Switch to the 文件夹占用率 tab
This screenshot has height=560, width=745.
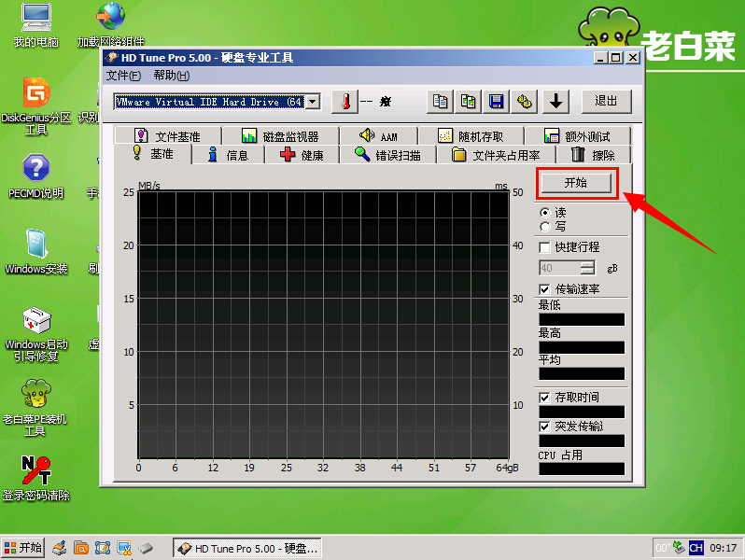pyautogui.click(x=496, y=155)
